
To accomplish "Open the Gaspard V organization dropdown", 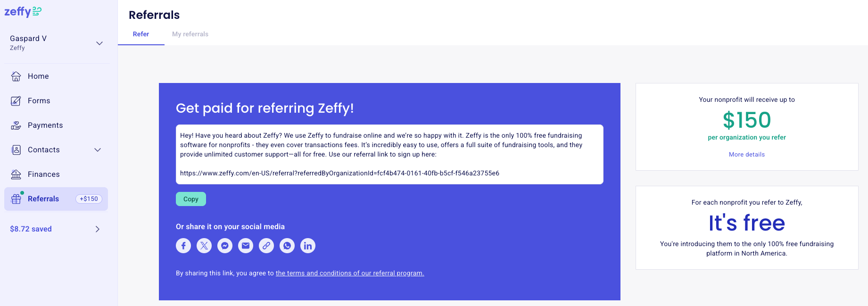I will coord(56,43).
